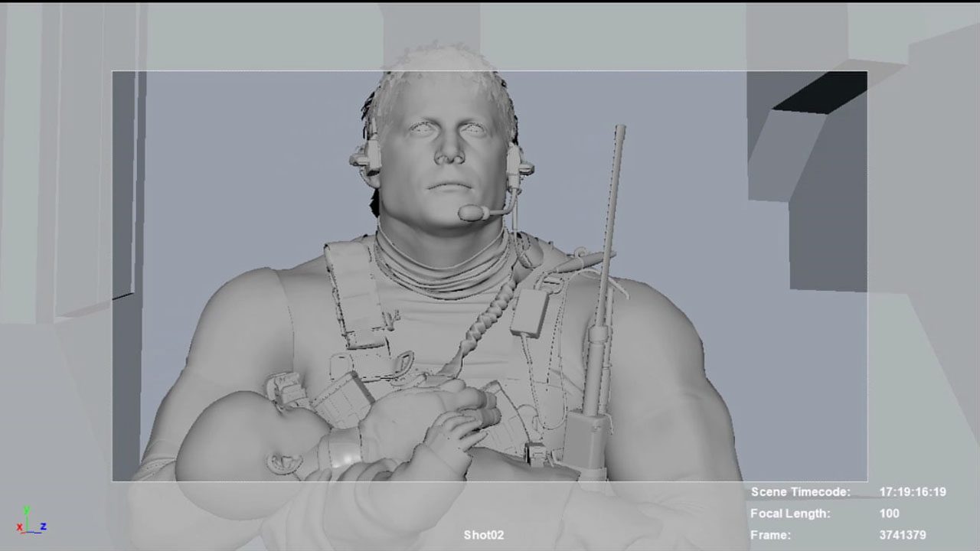Select the headset microphone boom tip

click(470, 213)
